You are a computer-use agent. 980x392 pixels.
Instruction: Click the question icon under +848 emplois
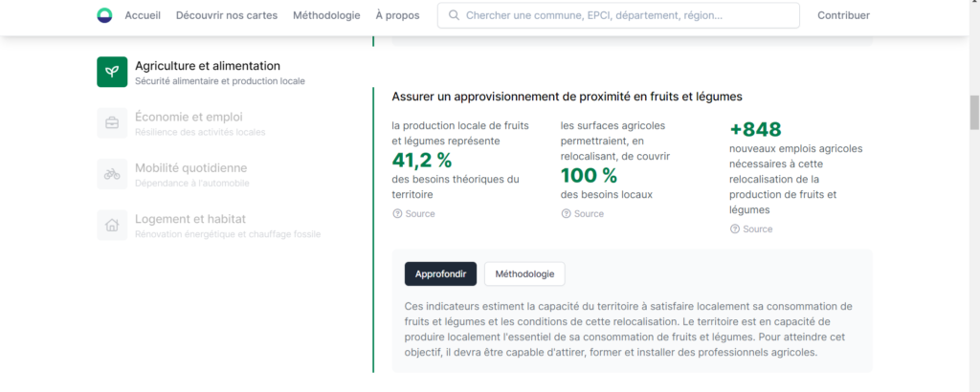(735, 229)
